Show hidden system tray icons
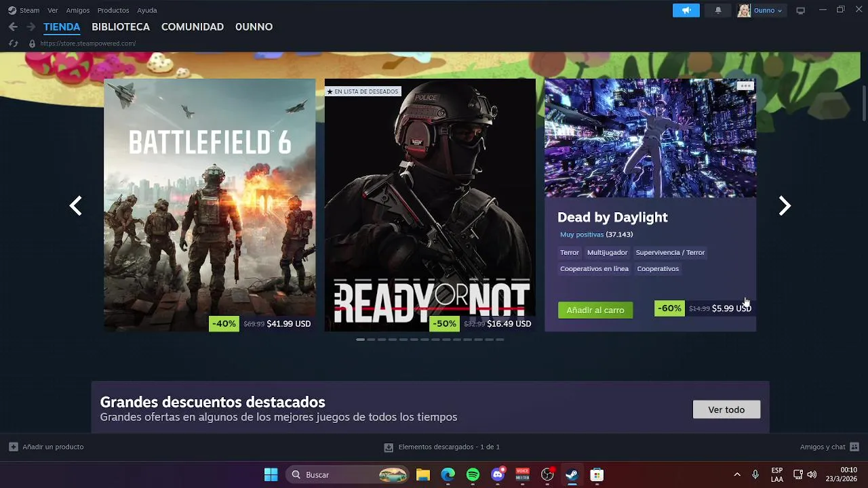The height and width of the screenshot is (488, 868). [x=737, y=474]
